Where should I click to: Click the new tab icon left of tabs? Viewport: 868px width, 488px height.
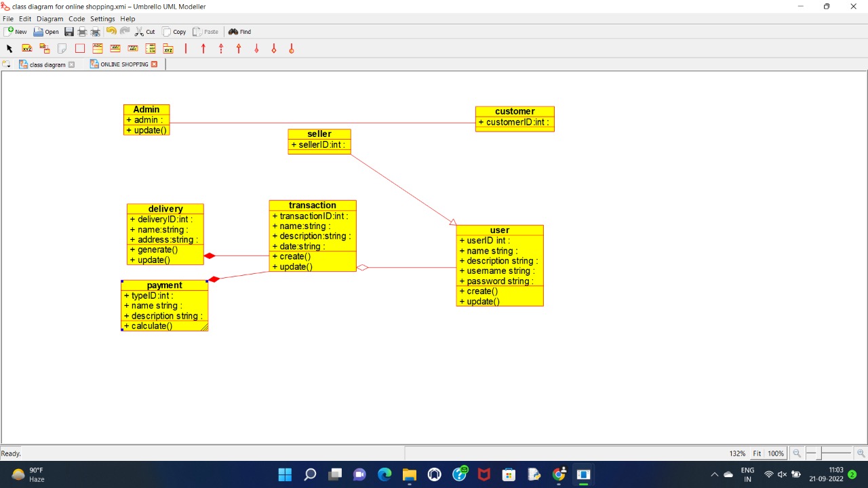click(x=7, y=64)
